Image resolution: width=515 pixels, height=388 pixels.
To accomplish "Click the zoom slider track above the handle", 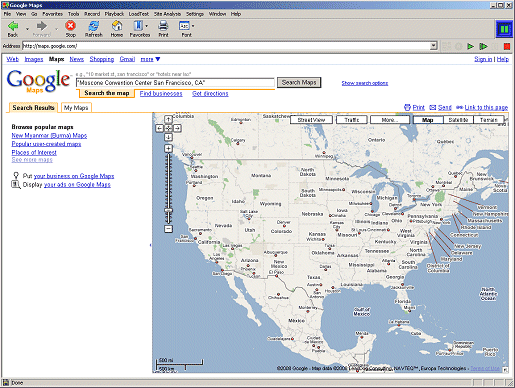I will click(x=168, y=180).
